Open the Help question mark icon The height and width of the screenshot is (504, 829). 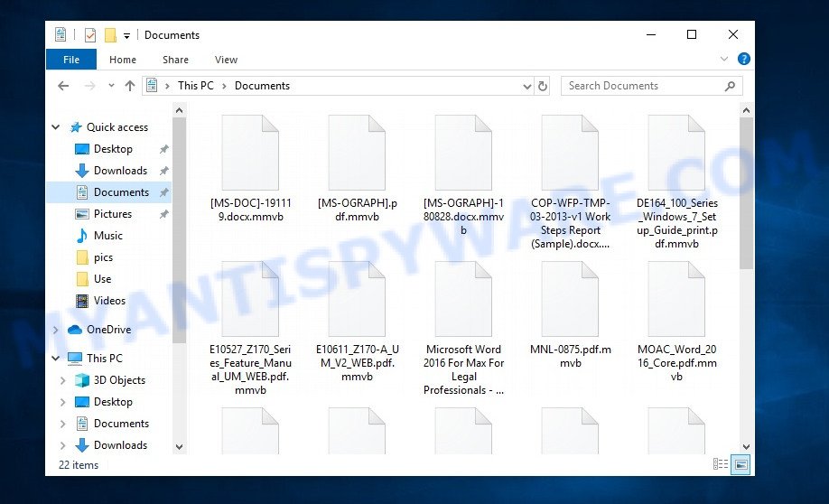pyautogui.click(x=743, y=59)
